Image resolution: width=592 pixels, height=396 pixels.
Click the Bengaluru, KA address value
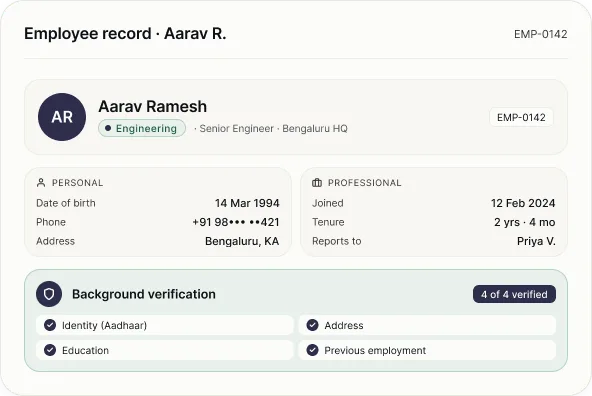coord(242,241)
